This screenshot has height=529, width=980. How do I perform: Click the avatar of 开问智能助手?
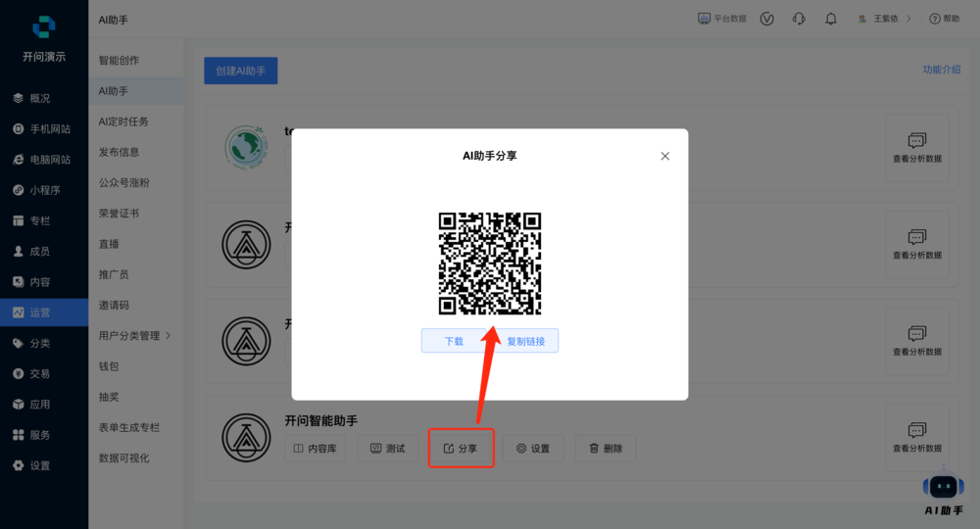[x=246, y=437]
